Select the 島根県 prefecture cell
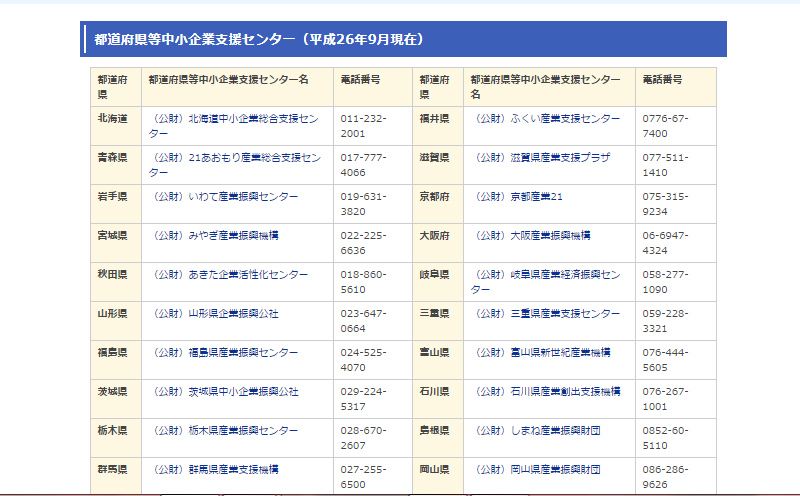 tap(438, 438)
